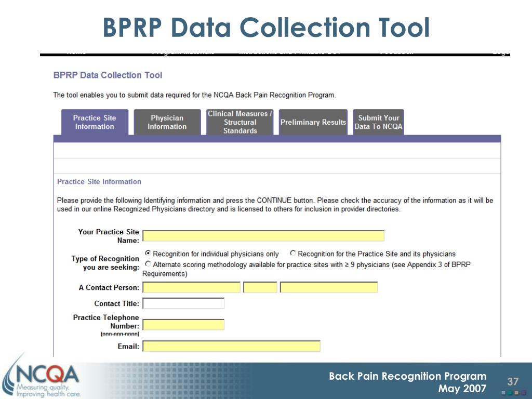
Task: Open Clinical Measures / Structural Standards tab
Action: pos(240,122)
